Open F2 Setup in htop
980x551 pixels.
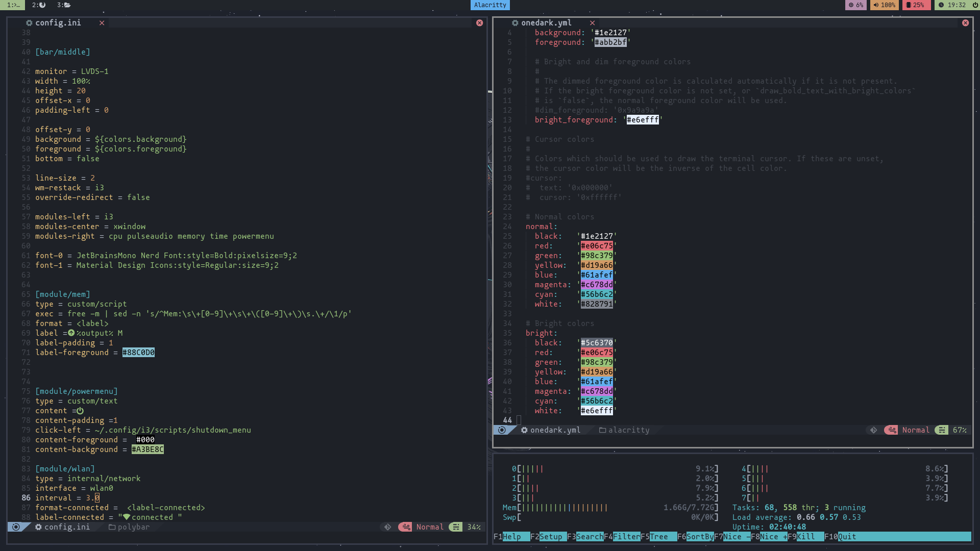(x=548, y=537)
